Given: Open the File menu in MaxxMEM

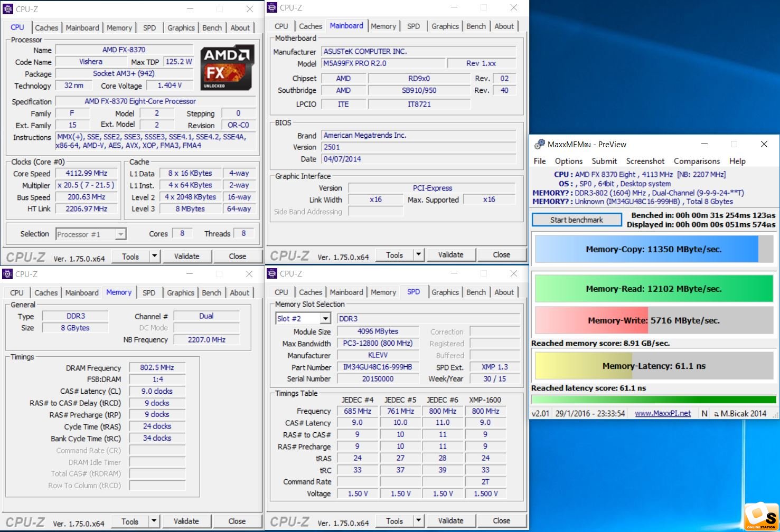Looking at the screenshot, I should pyautogui.click(x=540, y=161).
